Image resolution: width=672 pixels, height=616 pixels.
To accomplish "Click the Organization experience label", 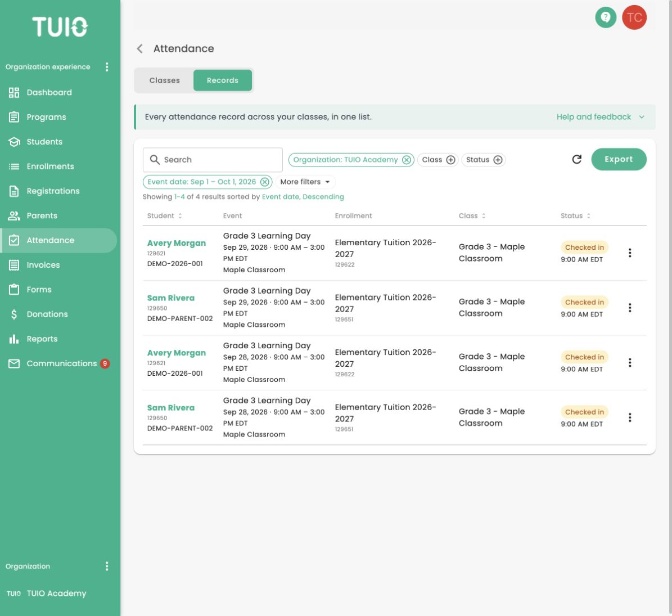I will point(48,67).
